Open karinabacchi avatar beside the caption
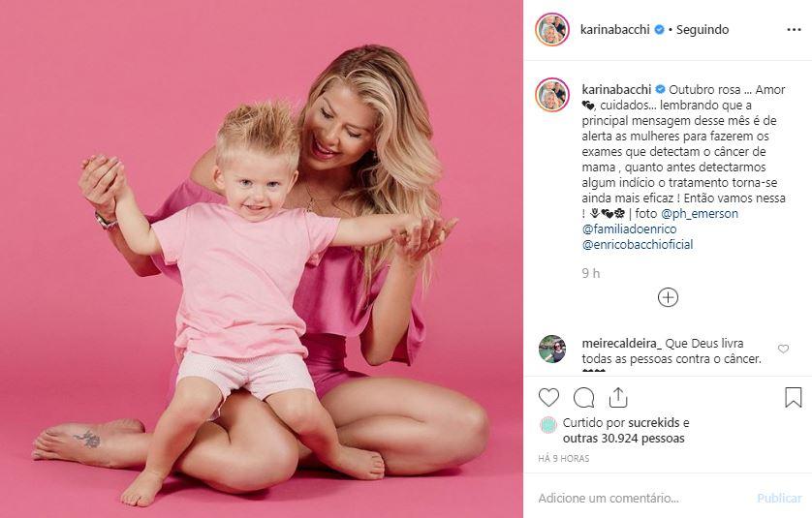The width and height of the screenshot is (812, 518). 552,95
